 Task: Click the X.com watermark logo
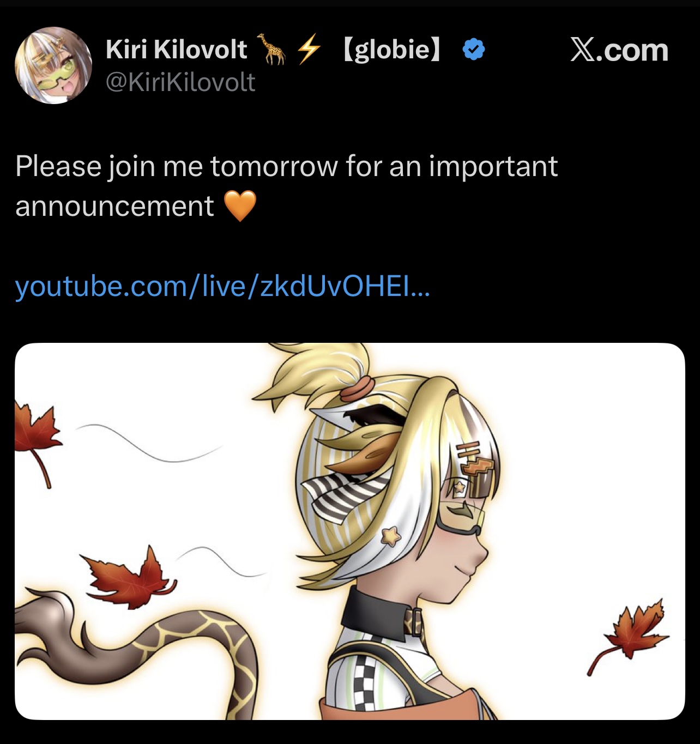point(619,50)
